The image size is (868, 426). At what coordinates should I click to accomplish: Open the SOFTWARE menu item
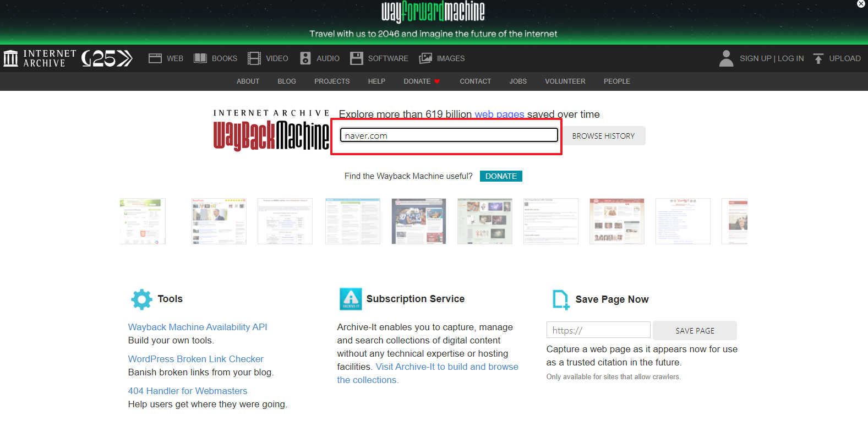(x=388, y=58)
